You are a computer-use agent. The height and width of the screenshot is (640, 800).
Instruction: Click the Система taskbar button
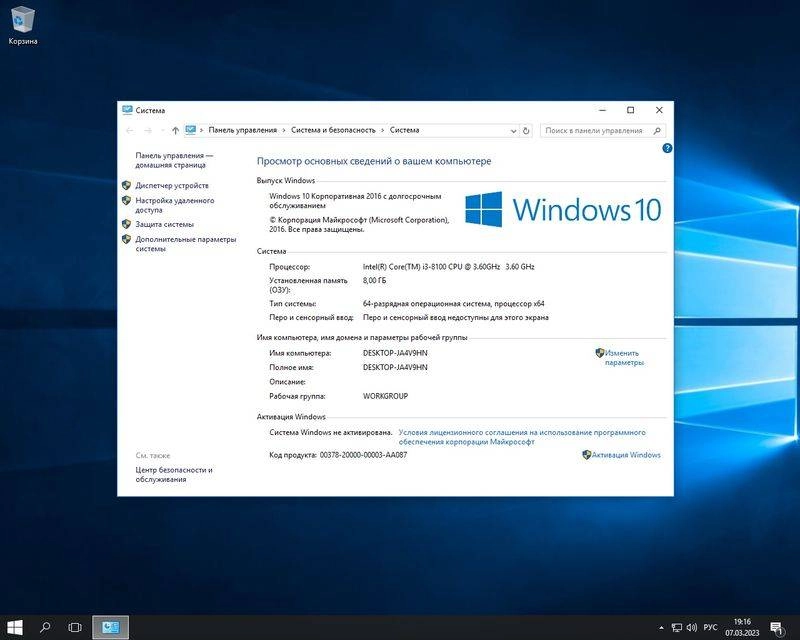[x=110, y=627]
